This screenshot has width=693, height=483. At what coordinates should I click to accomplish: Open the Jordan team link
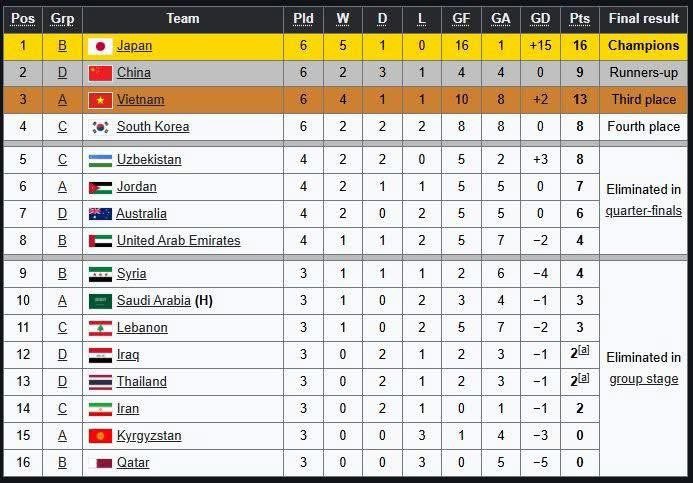(136, 187)
